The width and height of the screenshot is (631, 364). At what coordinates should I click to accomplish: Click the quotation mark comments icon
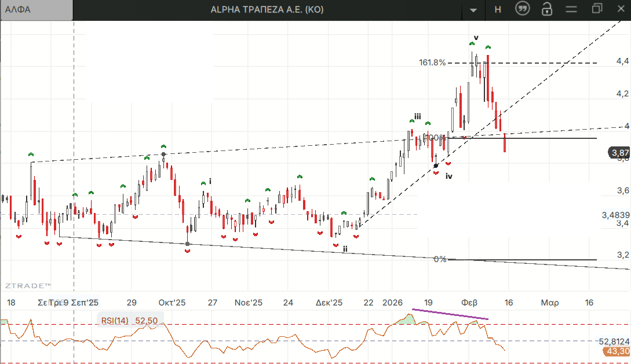(x=522, y=9)
